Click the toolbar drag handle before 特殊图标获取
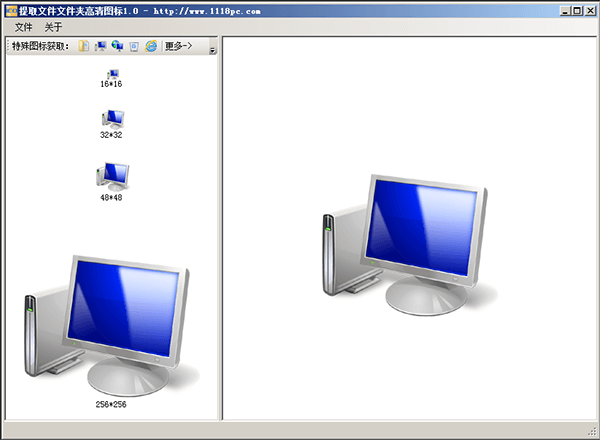 [x=8, y=46]
